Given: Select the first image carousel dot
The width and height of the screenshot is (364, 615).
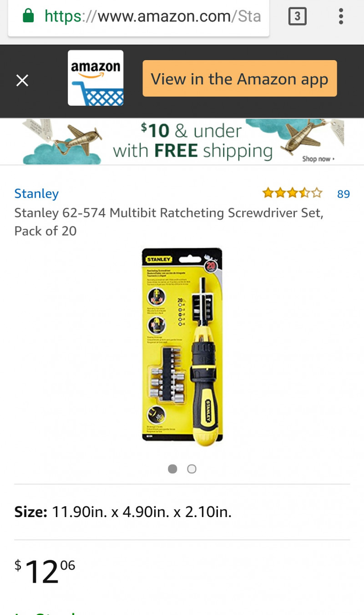Looking at the screenshot, I should point(172,469).
